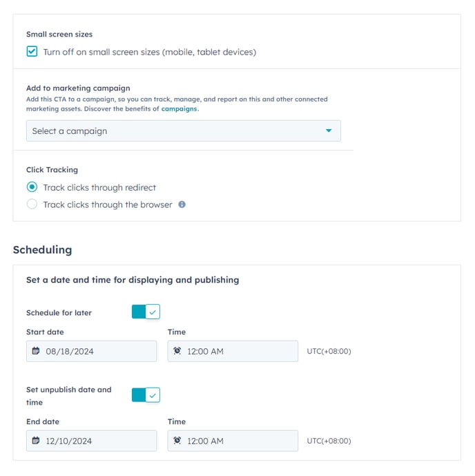The width and height of the screenshot is (475, 476).
Task: Uncheck Turn off on small screen sizes
Action: point(32,52)
